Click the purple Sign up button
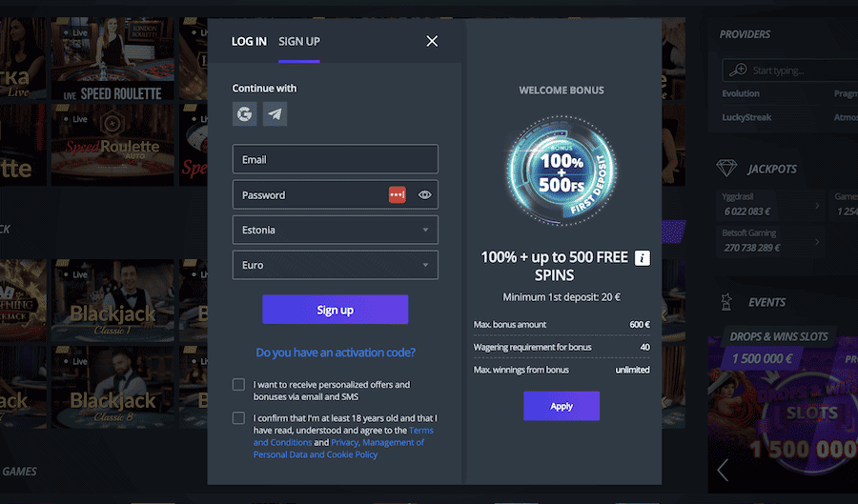 click(335, 310)
